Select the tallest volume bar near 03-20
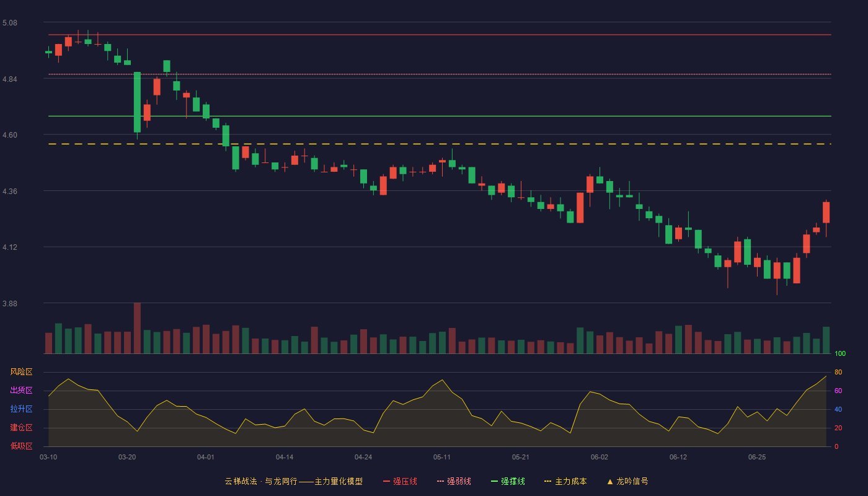Viewport: 868px width, 496px height. pyautogui.click(x=137, y=328)
